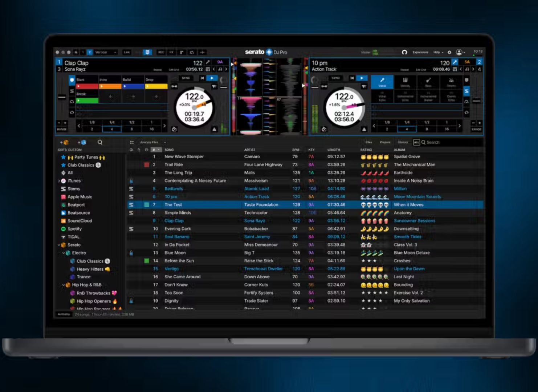Open the TIDAL streaming library

(x=73, y=236)
